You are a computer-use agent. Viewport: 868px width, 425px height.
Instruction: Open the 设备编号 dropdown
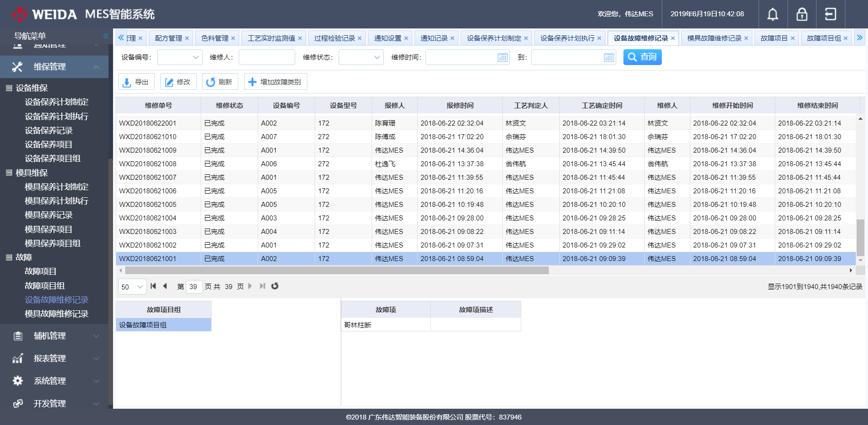(x=195, y=57)
